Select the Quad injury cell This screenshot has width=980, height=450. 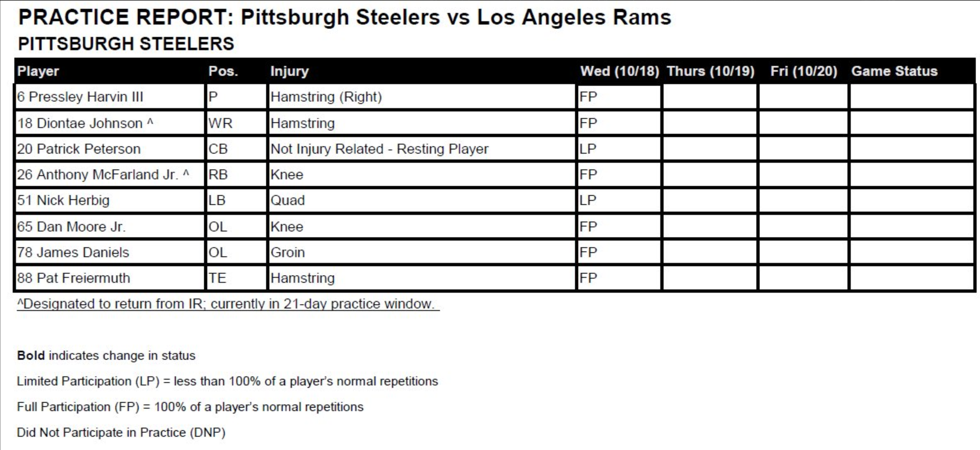point(288,200)
